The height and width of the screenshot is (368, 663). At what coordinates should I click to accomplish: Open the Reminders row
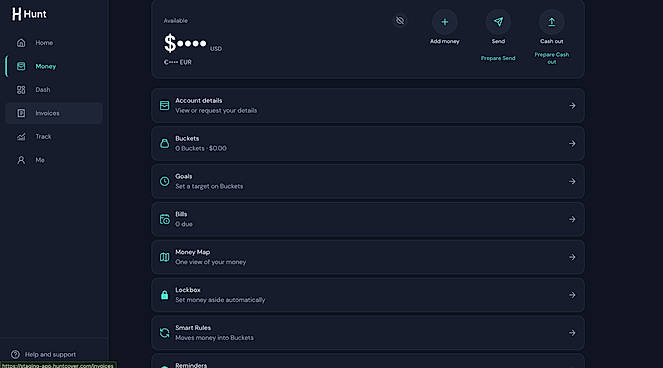[368, 361]
